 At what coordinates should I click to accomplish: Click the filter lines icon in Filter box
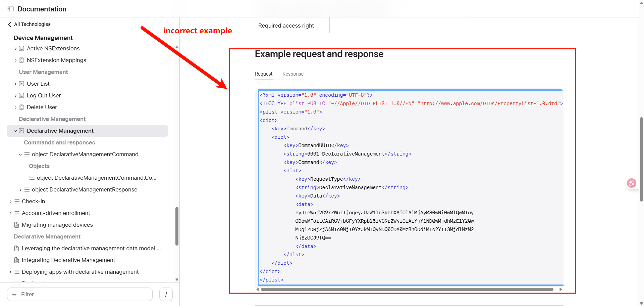click(14, 295)
